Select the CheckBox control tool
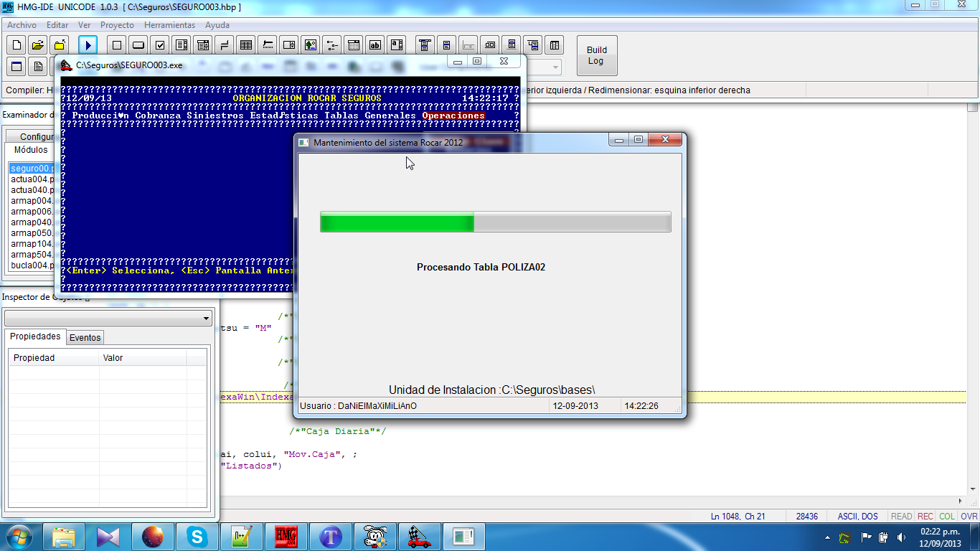This screenshot has width=980, height=551. pyautogui.click(x=160, y=45)
